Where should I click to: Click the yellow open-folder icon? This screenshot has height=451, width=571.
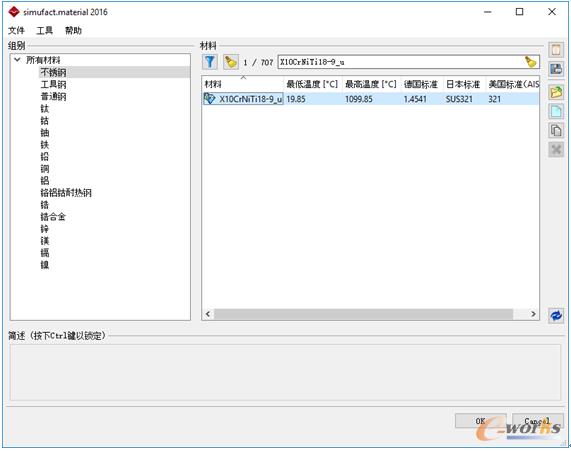click(556, 92)
